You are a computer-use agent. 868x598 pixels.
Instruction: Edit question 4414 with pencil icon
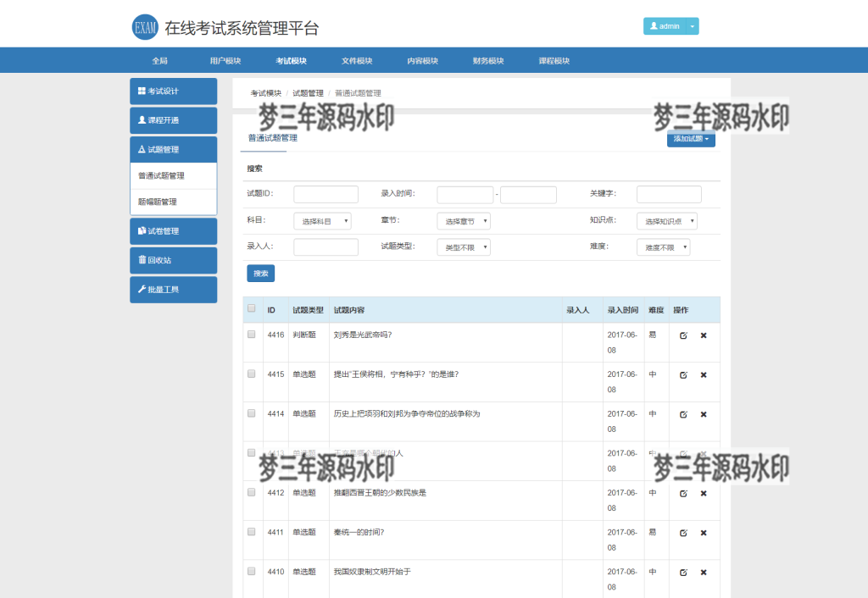(684, 414)
